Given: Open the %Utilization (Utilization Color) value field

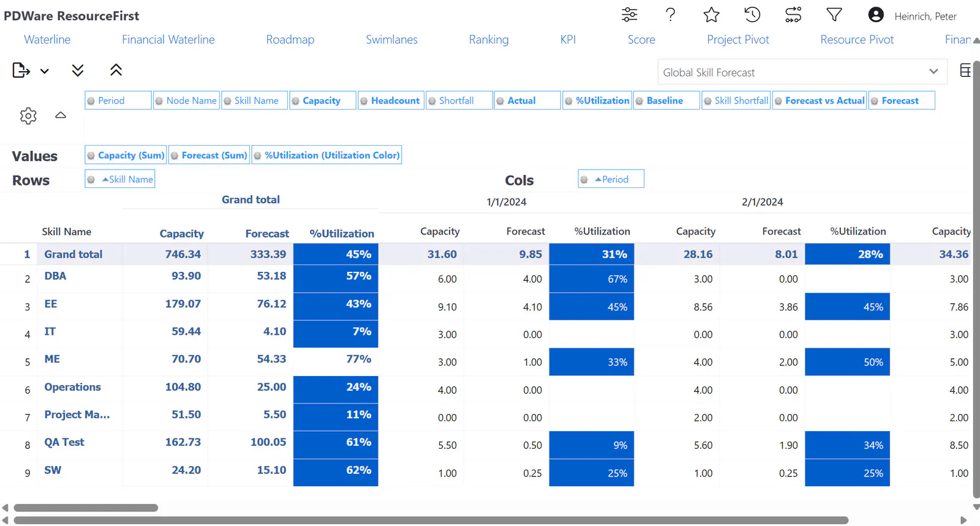Looking at the screenshot, I should pyautogui.click(x=327, y=156).
